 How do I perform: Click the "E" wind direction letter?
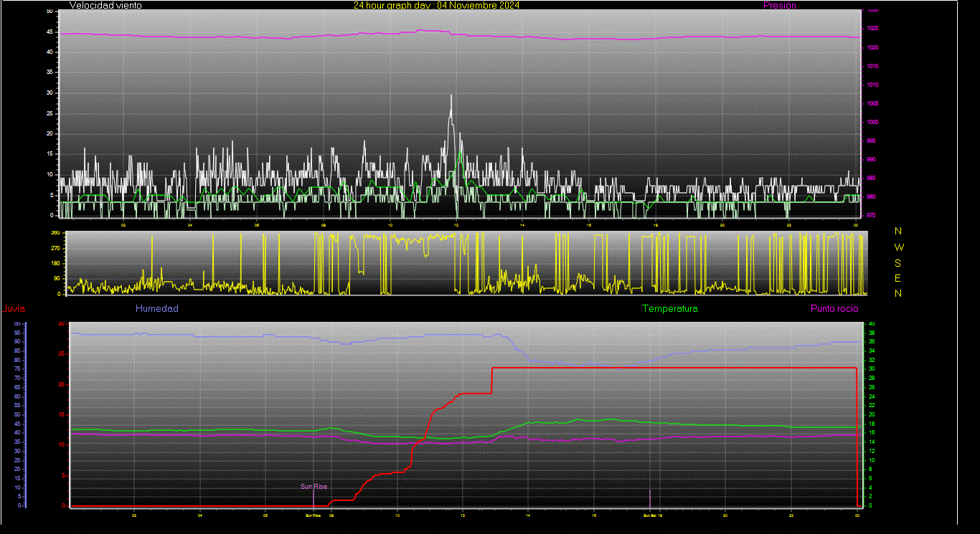(898, 277)
